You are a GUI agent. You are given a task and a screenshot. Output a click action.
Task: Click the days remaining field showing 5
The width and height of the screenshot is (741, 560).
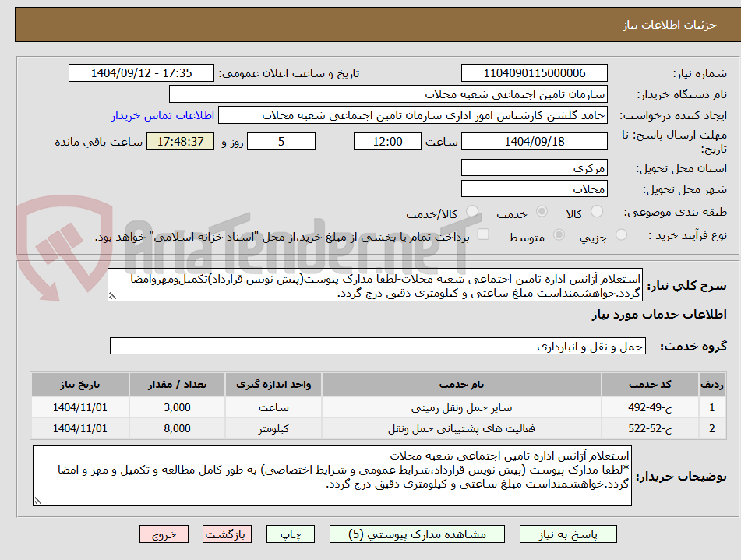(281, 141)
